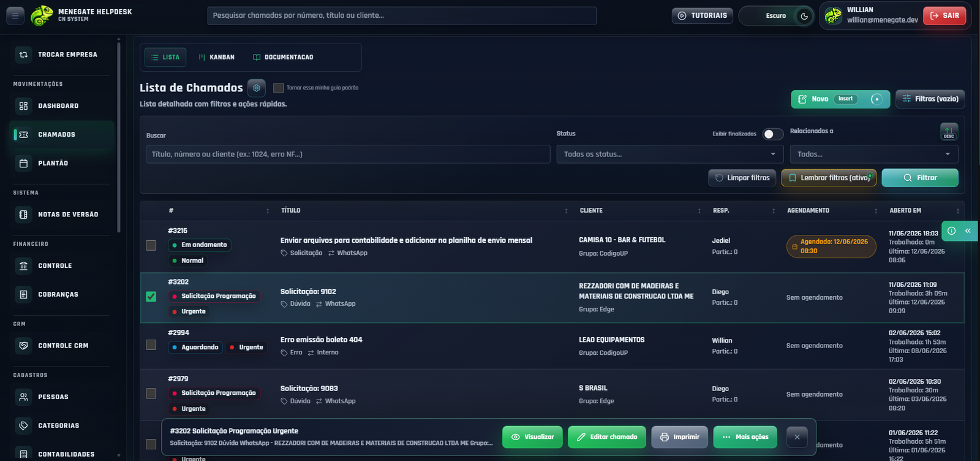
Task: Click the Controle bank icon under Financeiro
Action: click(x=23, y=265)
